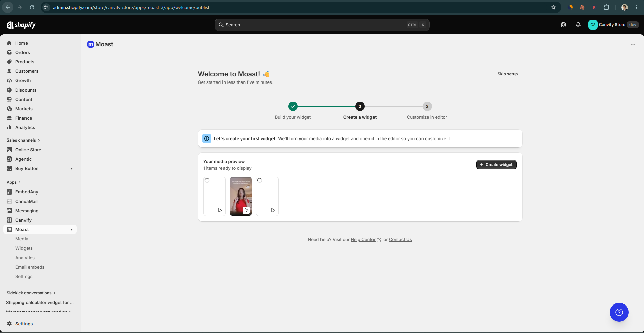Click the completed Build your widget step
Screen dimensions: 644x333
[x=293, y=106]
